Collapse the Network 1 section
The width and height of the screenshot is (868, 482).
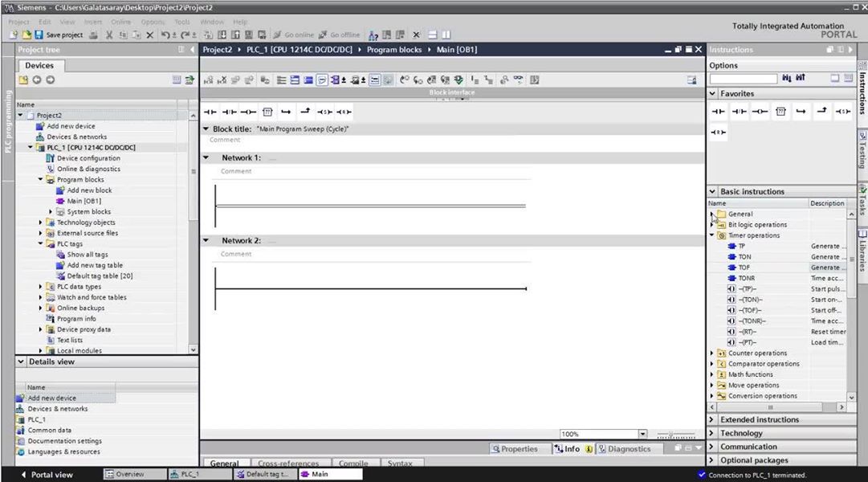[206, 158]
